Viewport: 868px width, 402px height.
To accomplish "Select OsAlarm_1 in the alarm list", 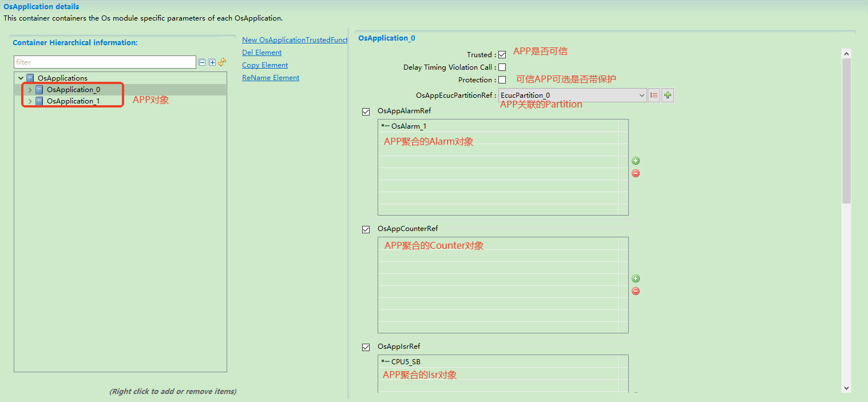I will click(409, 126).
